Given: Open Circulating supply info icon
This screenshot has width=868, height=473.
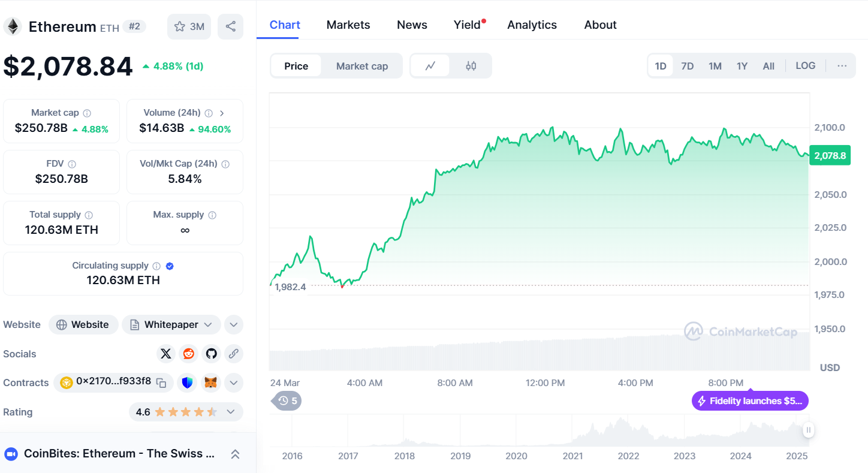Looking at the screenshot, I should [156, 266].
